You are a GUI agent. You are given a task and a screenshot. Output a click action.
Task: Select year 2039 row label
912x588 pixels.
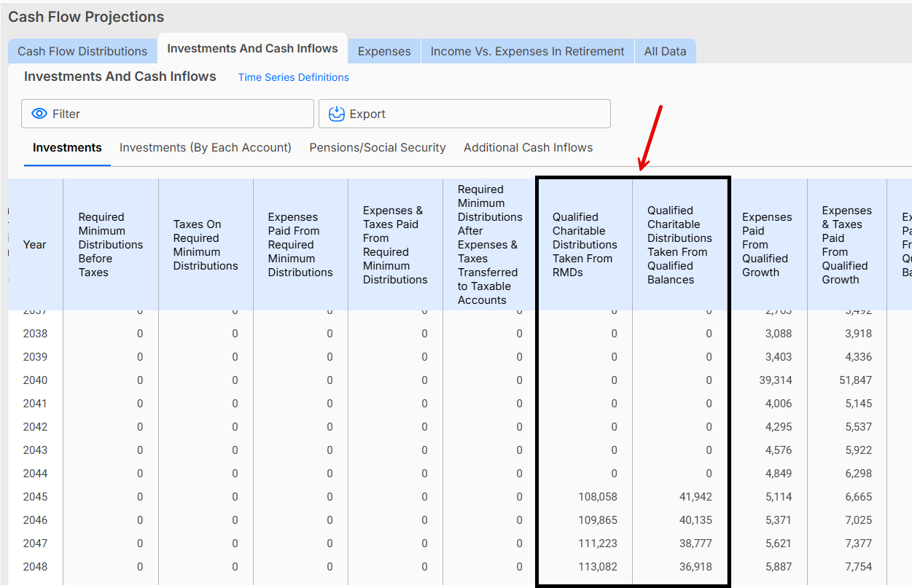(x=35, y=357)
